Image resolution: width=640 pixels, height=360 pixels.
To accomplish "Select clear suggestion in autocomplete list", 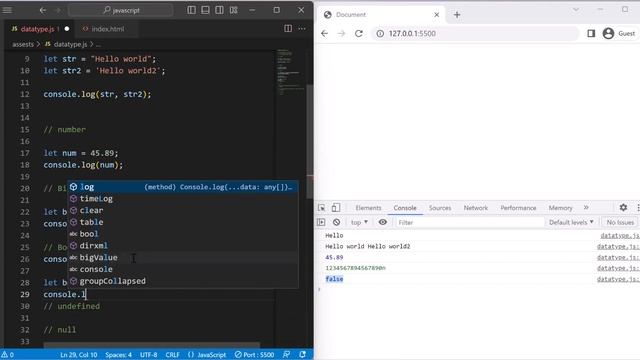I will (x=183, y=211).
